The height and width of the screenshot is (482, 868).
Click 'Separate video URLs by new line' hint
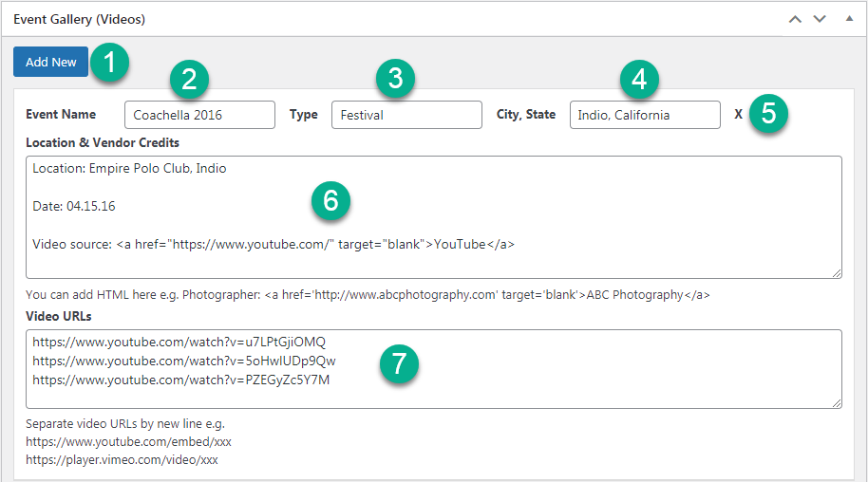click(125, 424)
